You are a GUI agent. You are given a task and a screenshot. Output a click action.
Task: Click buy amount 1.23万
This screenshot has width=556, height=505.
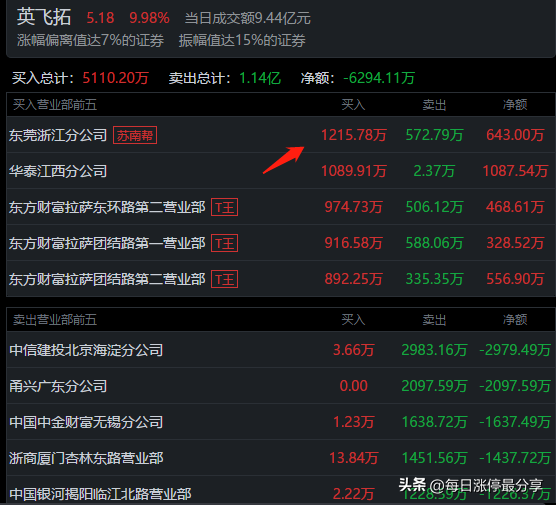coord(354,422)
